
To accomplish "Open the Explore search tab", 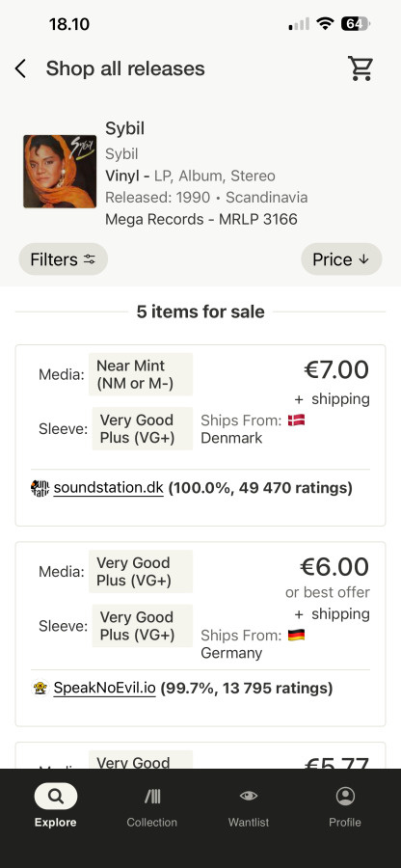I will tap(55, 805).
